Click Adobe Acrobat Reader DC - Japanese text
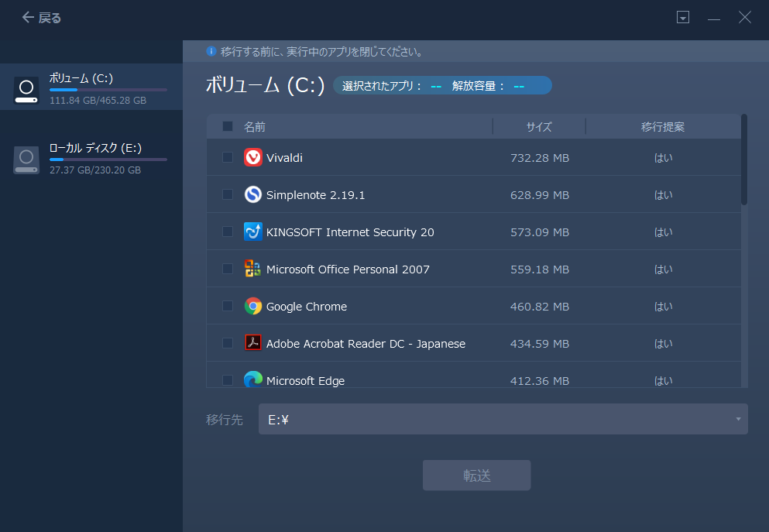 tap(366, 344)
